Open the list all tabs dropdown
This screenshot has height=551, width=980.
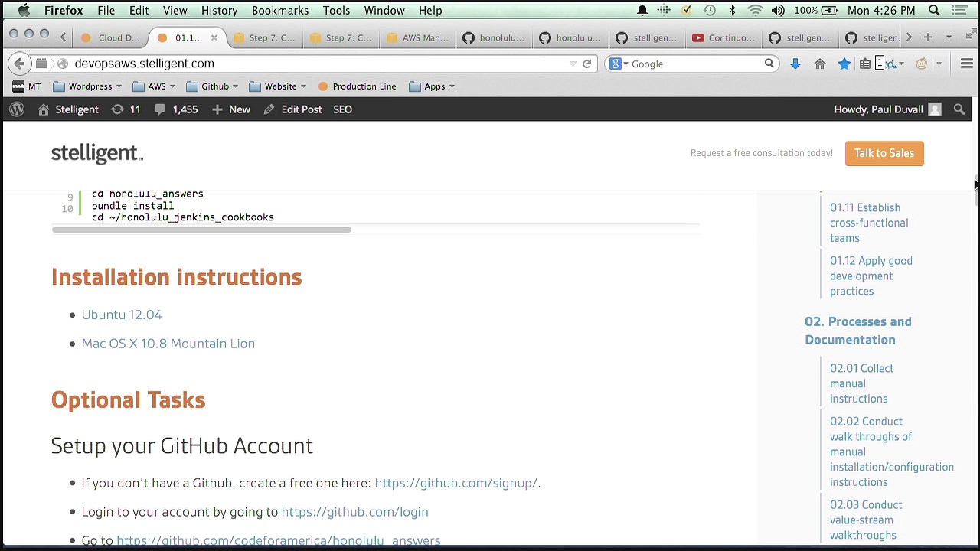tap(949, 37)
